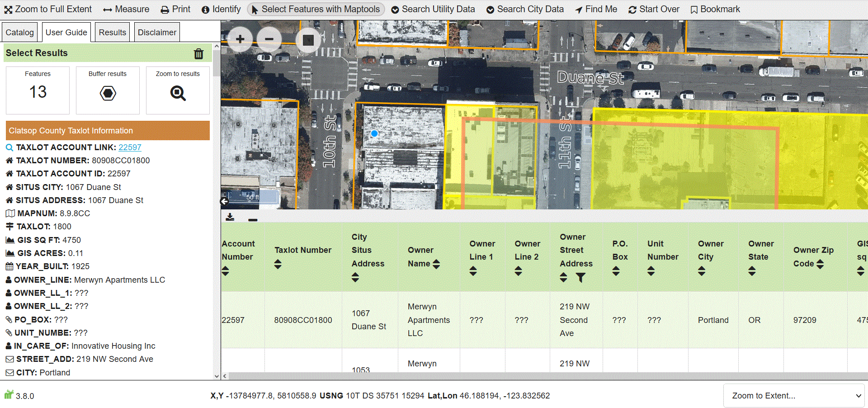This screenshot has height=408, width=868.
Task: Click the GIS SQ FT 4750 row
Action: 43,240
